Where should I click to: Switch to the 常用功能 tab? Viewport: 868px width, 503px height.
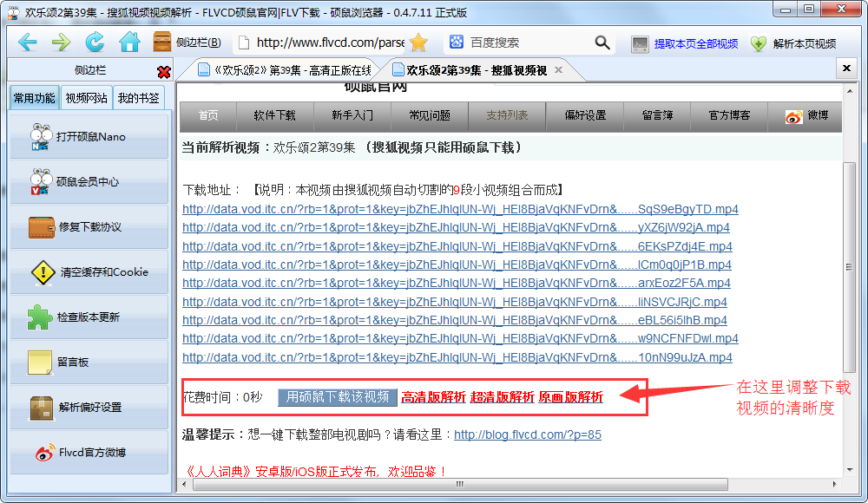pyautogui.click(x=35, y=99)
